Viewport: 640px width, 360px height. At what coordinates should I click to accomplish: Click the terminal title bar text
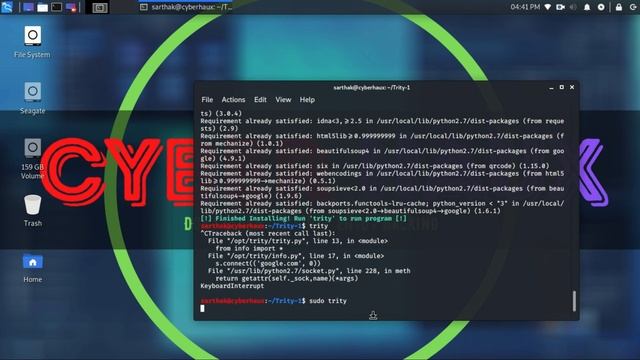tap(371, 87)
